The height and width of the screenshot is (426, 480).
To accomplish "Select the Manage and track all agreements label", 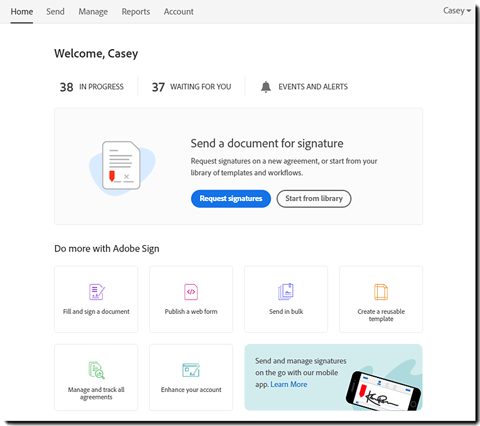I will pyautogui.click(x=96, y=393).
